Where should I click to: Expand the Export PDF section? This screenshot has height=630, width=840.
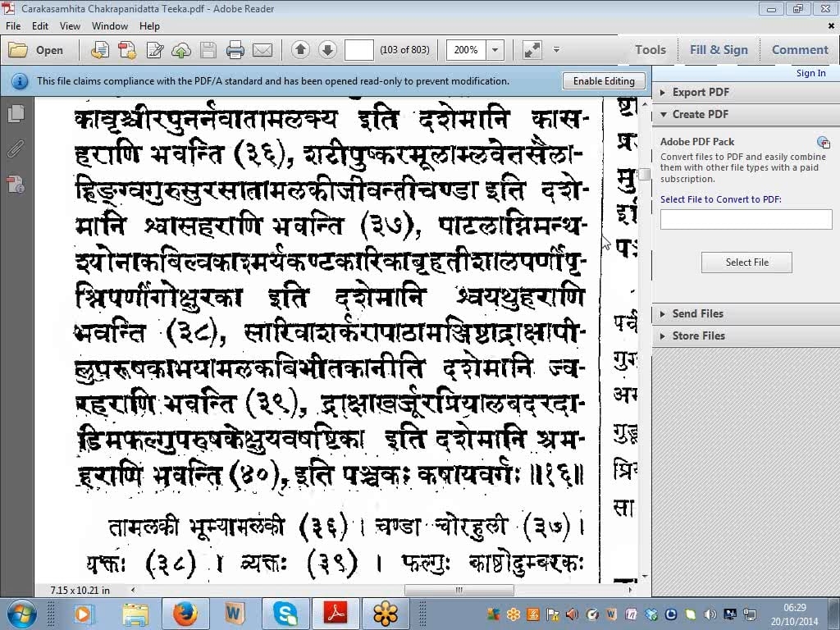point(700,92)
